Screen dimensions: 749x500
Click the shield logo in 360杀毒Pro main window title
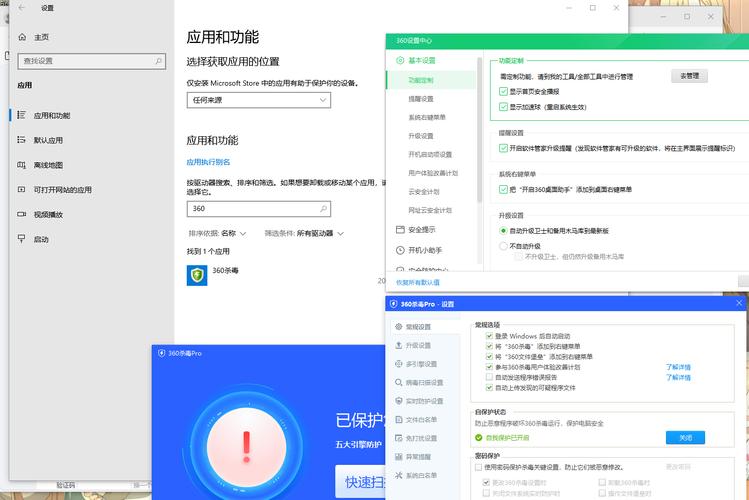coord(161,353)
